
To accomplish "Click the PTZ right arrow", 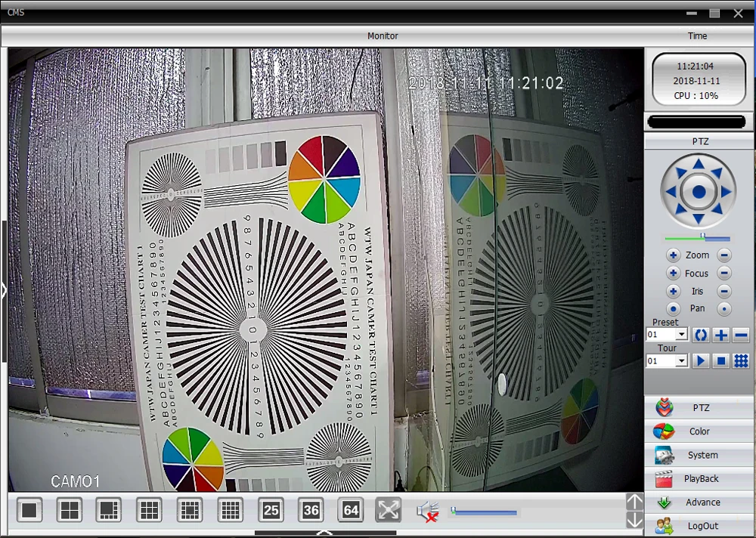I will 726,192.
